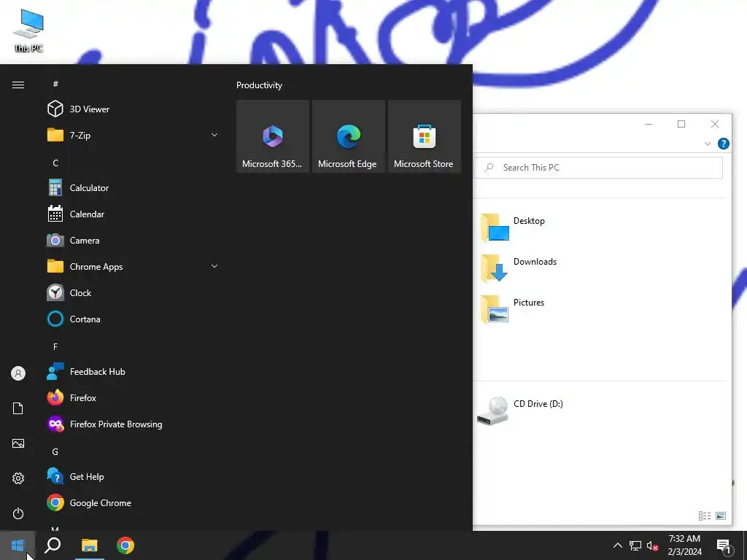Open Settings gear in Start menu
The height and width of the screenshot is (560, 747).
click(x=18, y=478)
